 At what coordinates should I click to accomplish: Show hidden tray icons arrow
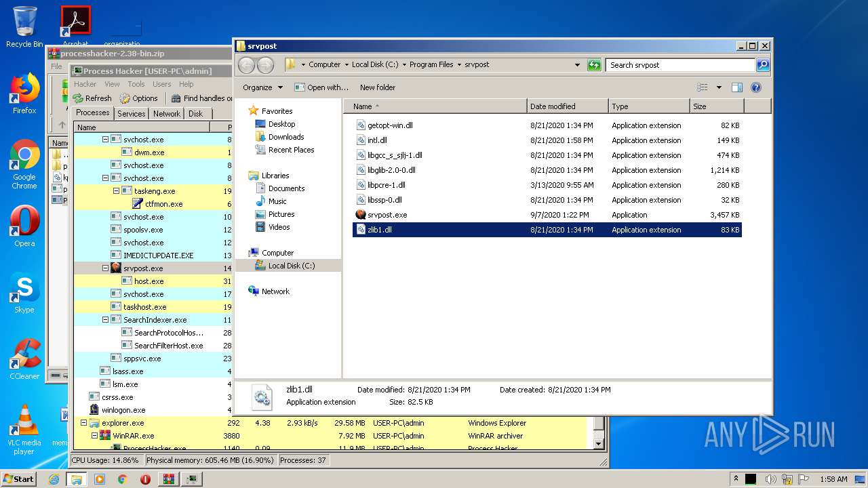[x=735, y=479]
